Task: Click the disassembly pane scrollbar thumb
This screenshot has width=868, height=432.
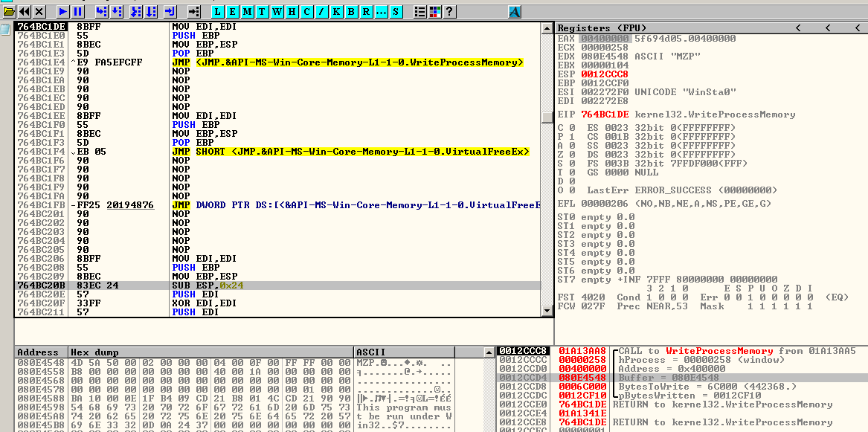Action: coord(547,117)
